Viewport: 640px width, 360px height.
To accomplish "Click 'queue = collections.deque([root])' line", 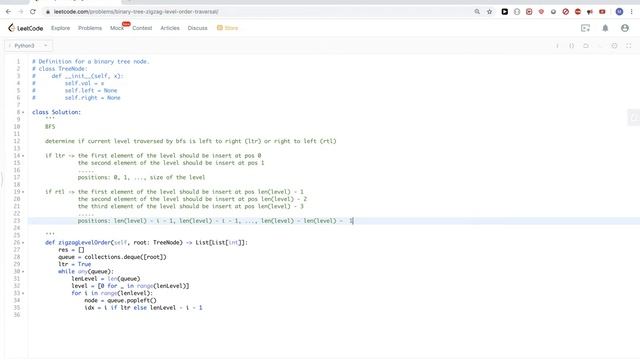I will (112, 257).
